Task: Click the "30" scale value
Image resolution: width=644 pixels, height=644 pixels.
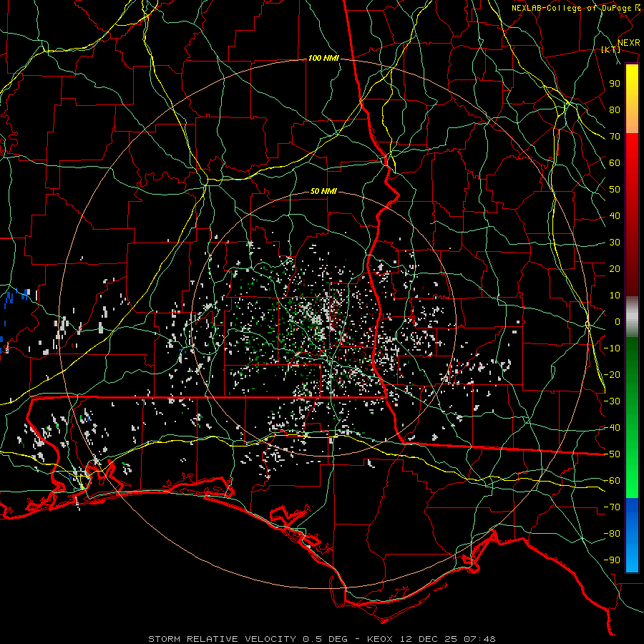Action: coord(615,243)
